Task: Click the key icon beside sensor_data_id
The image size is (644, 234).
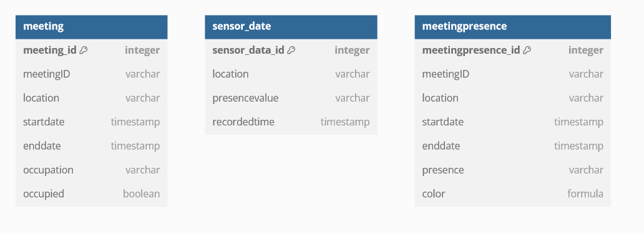Action: pyautogui.click(x=291, y=50)
